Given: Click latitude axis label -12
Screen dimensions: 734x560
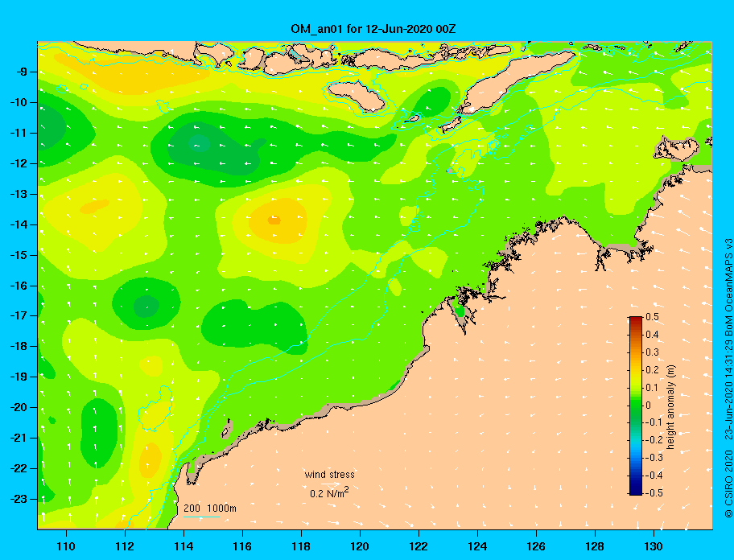Looking at the screenshot, I should [21, 163].
